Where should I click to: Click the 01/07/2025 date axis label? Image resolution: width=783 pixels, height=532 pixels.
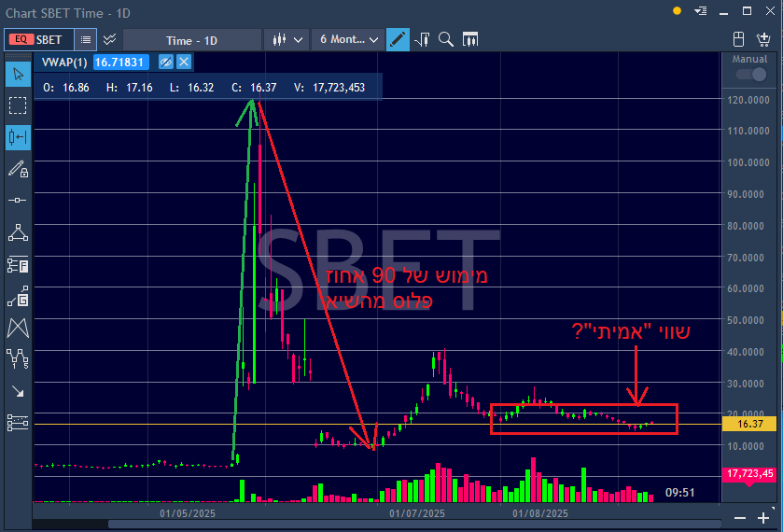tap(417, 513)
